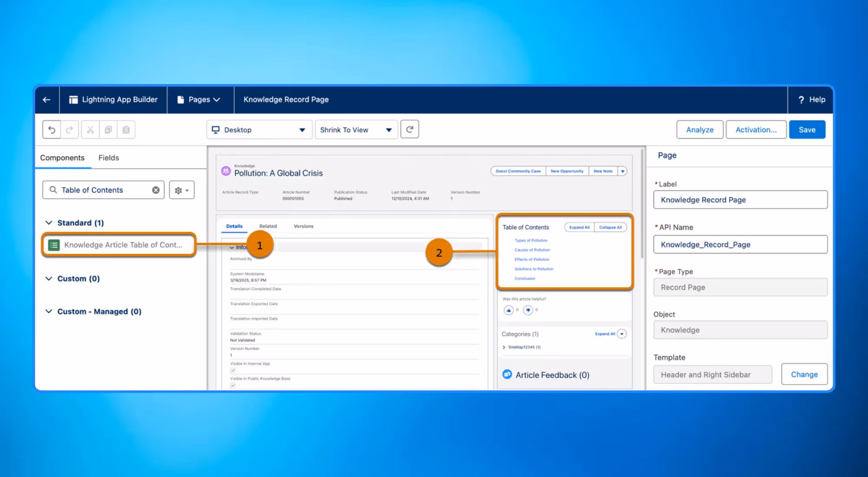Collapse the Information section chevron
The image size is (868, 477).
coord(232,248)
